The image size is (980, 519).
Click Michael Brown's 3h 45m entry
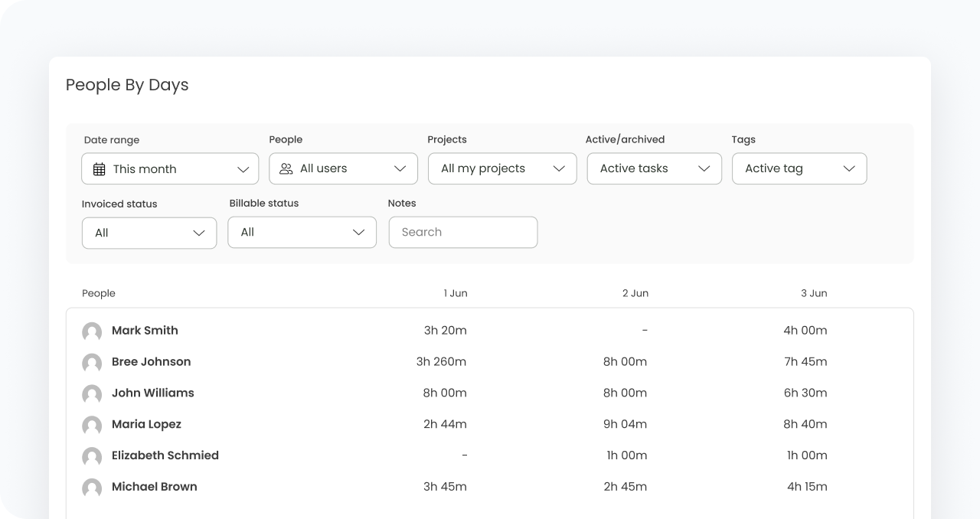click(x=445, y=487)
